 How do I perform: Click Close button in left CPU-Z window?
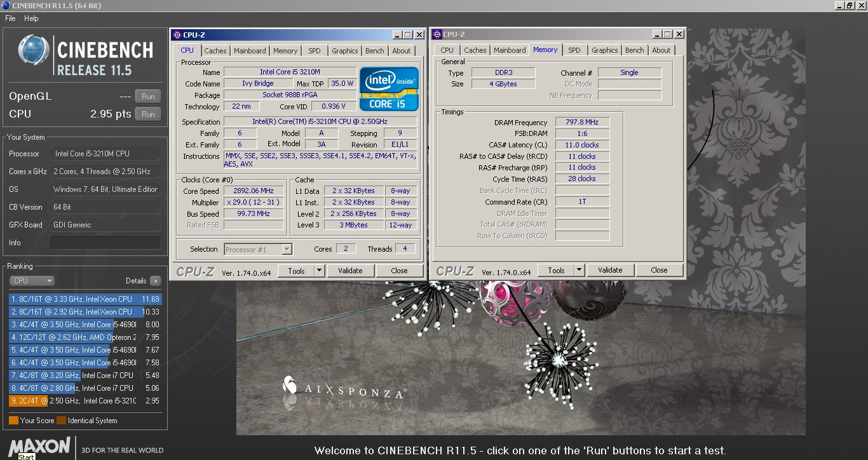[399, 271]
